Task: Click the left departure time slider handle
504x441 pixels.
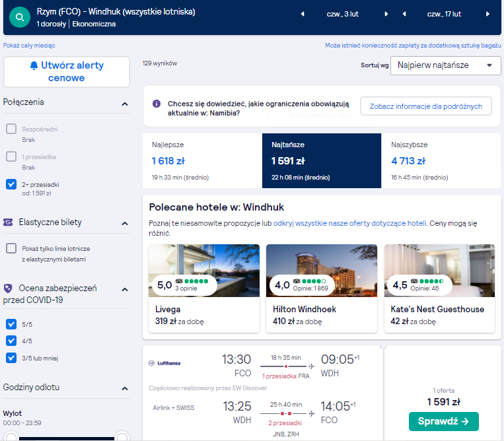Action: [11, 437]
